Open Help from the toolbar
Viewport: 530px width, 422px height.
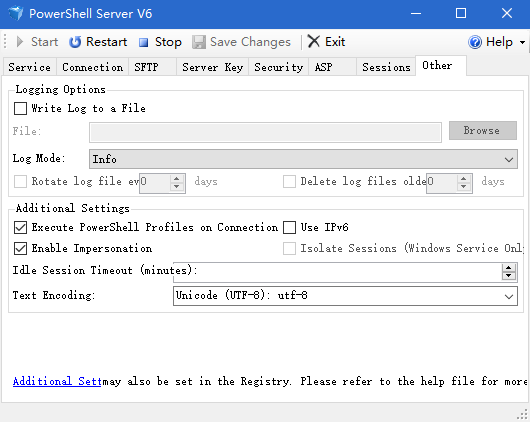tap(491, 42)
